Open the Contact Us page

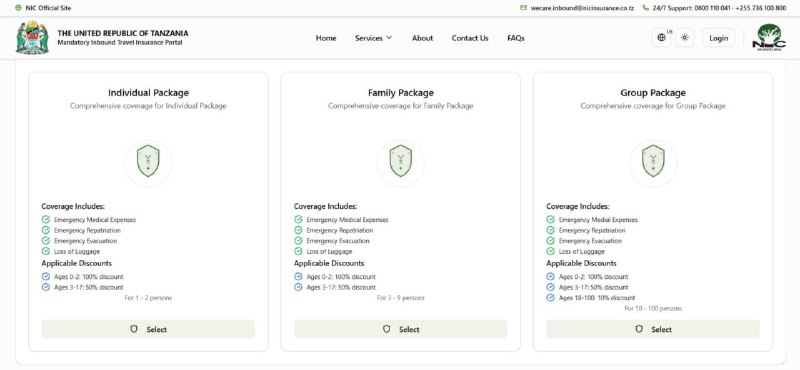click(x=470, y=38)
